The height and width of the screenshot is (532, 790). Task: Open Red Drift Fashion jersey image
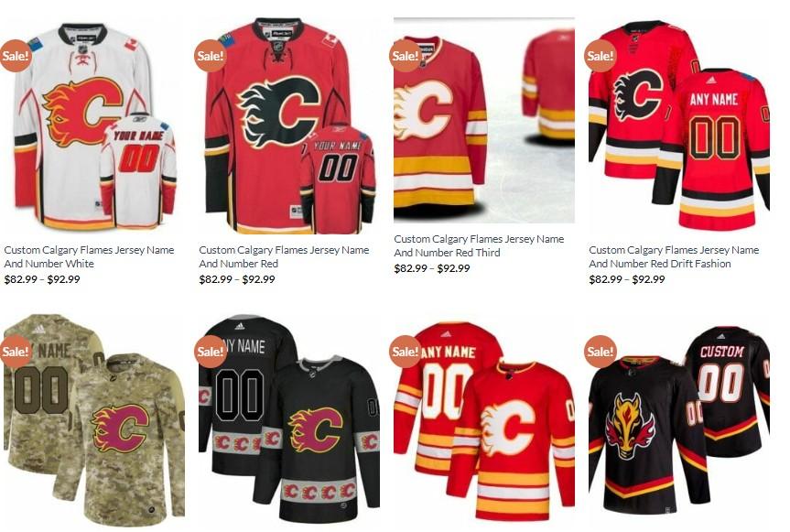[679, 125]
